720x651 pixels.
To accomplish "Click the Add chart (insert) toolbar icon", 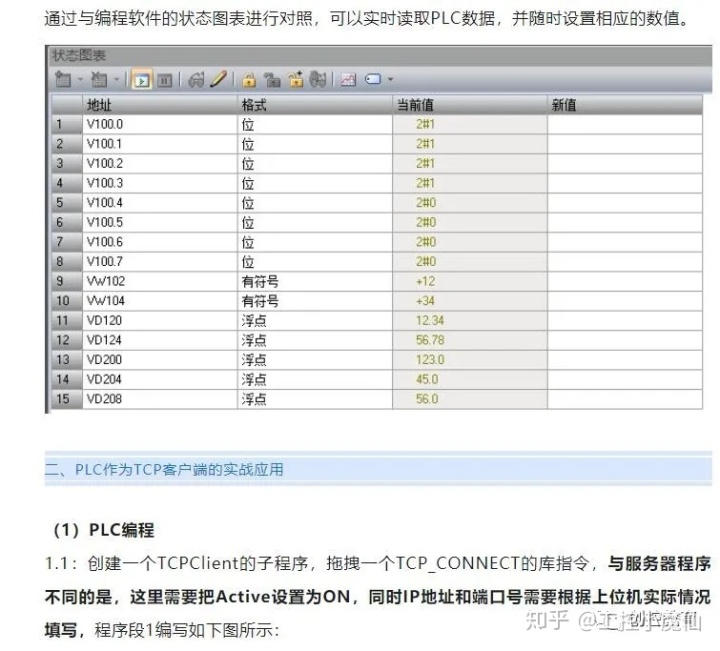I will [63, 79].
